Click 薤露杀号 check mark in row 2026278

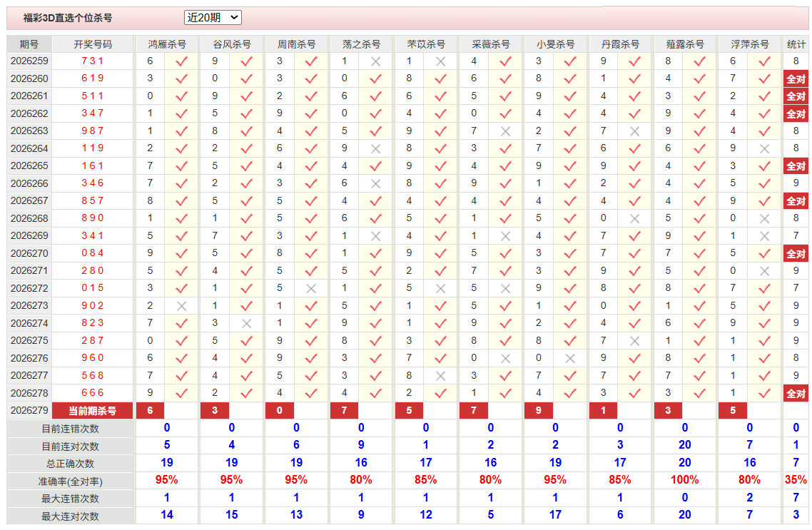click(700, 393)
